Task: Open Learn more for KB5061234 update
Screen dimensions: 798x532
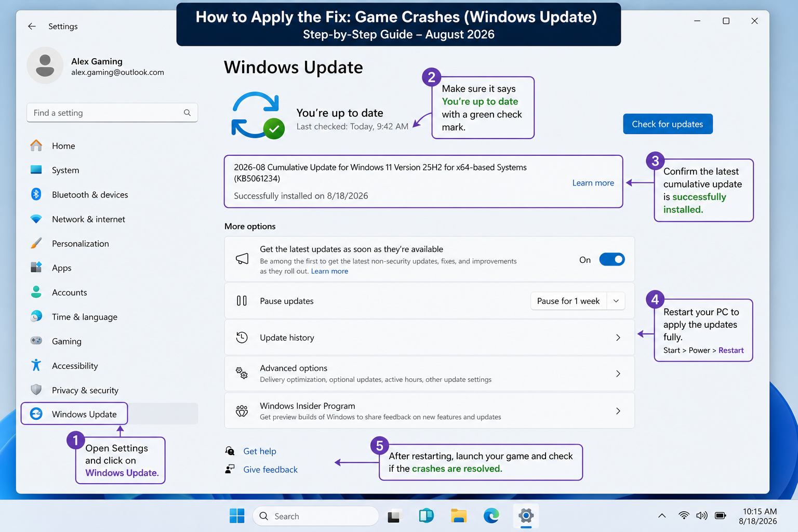Action: click(x=593, y=183)
